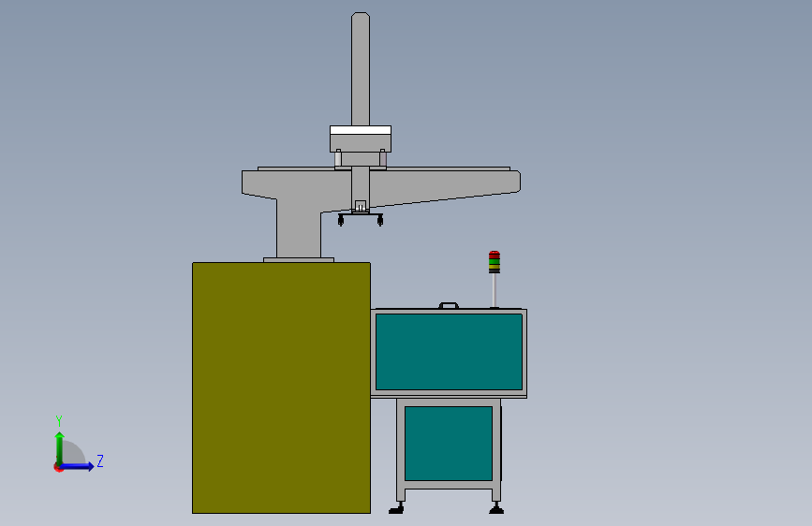Select the gray pole of the signal tower
The width and height of the screenshot is (812, 526).
click(495, 290)
